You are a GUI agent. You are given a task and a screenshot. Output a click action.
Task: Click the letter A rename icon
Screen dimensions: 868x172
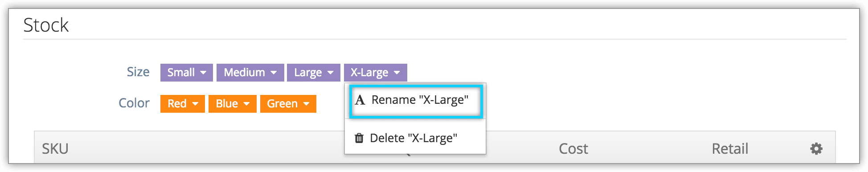pos(360,100)
